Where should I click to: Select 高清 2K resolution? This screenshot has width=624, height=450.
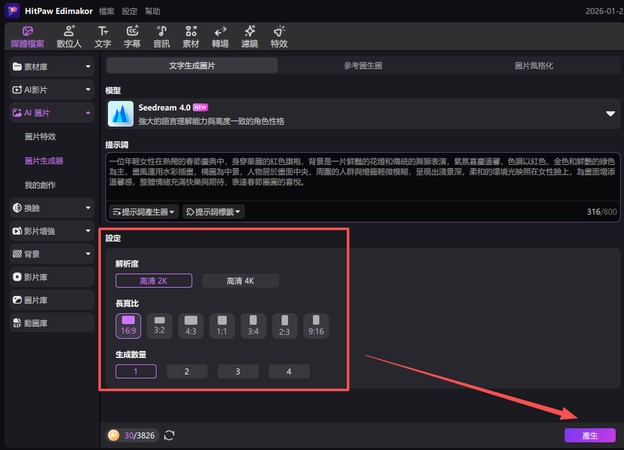[x=154, y=281]
